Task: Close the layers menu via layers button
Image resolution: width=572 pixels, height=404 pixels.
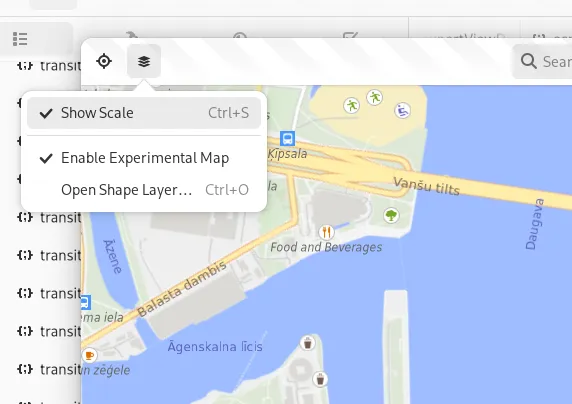Action: pos(144,61)
